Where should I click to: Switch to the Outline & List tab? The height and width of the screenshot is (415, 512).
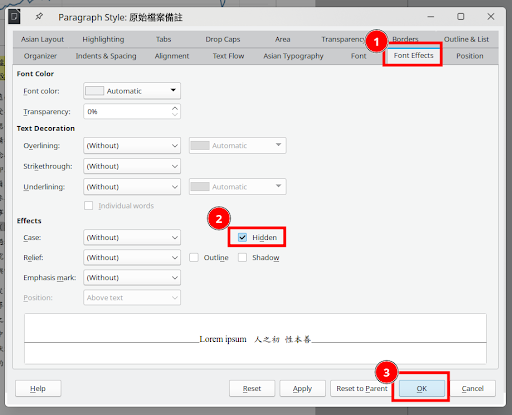click(466, 39)
